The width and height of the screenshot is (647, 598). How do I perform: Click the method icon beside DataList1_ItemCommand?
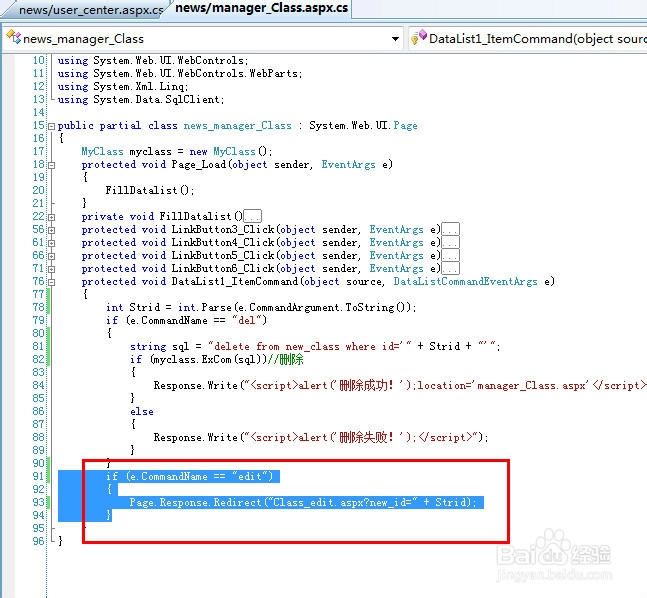[418, 37]
